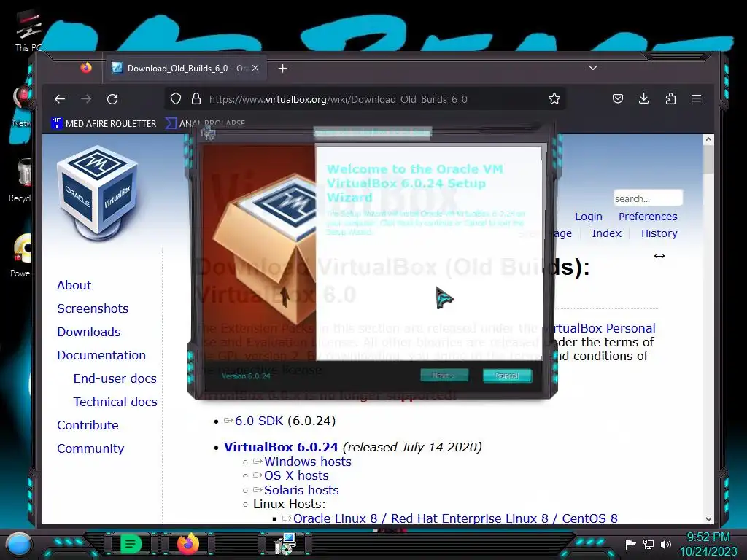Click the page scrollbar up arrow
747x560 pixels.
pyautogui.click(x=708, y=139)
